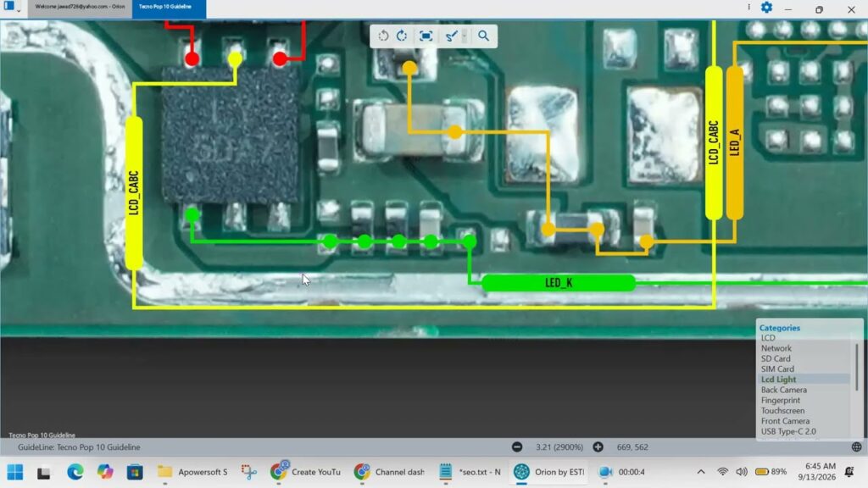Click the orange LED_A net label
This screenshot has height=488, width=868.
[x=735, y=142]
